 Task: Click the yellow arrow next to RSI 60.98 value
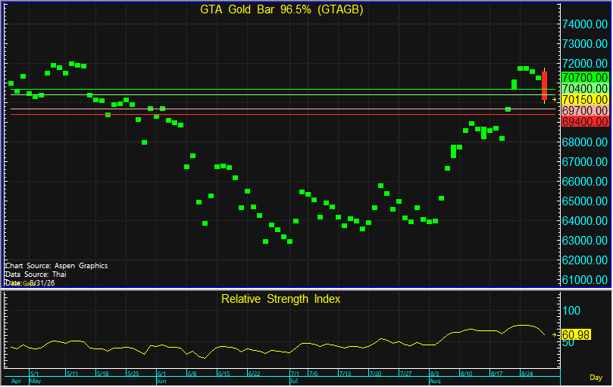click(x=554, y=335)
